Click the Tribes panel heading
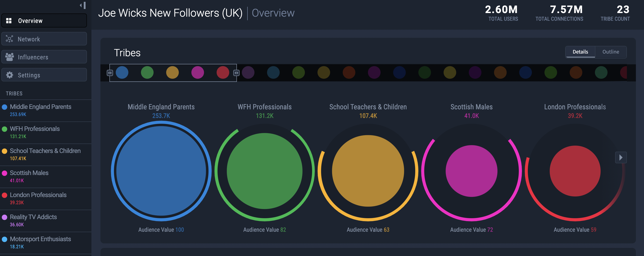The width and height of the screenshot is (644, 256). [127, 53]
